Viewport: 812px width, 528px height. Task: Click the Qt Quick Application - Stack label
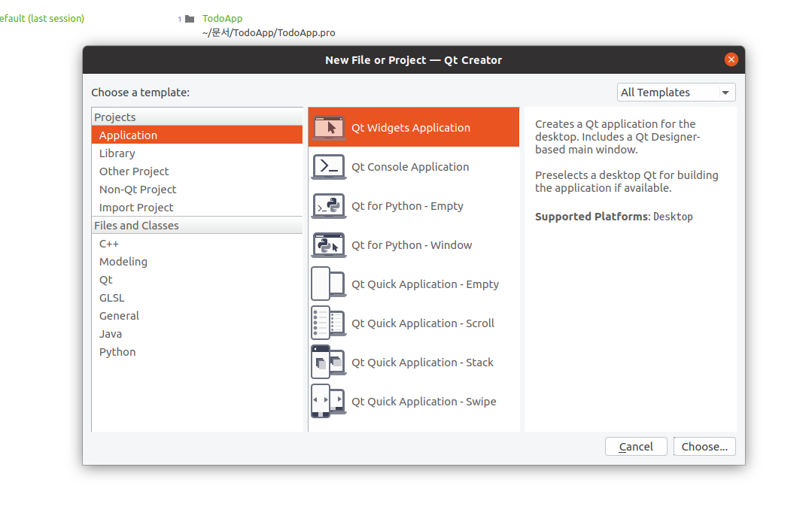click(x=422, y=363)
